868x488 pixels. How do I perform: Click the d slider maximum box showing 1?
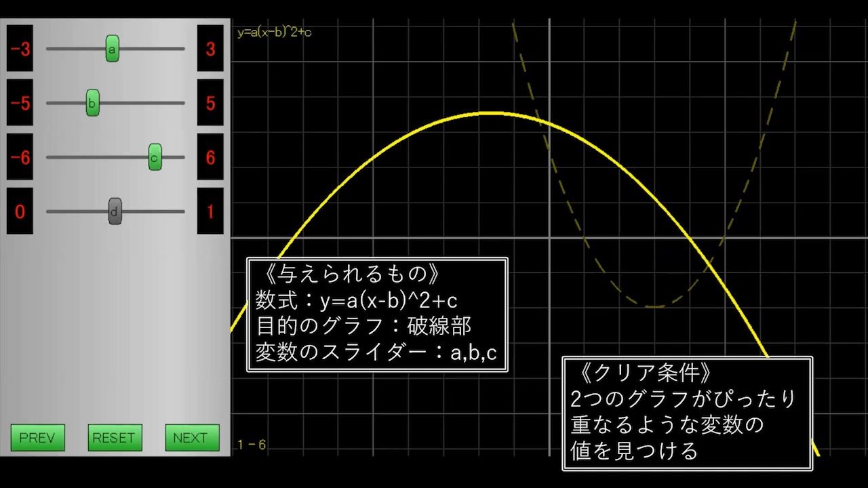click(x=210, y=211)
